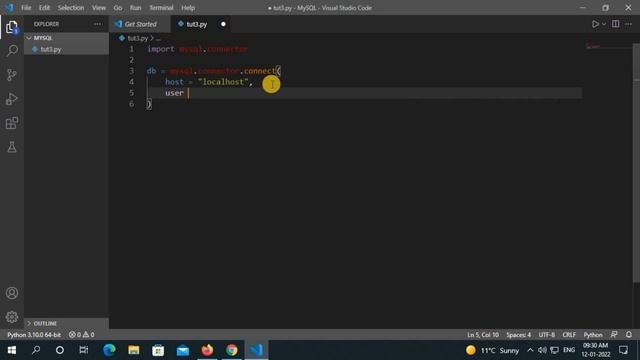Switch to the Get Started tab
Image resolution: width=640 pixels, height=360 pixels.
(140, 24)
